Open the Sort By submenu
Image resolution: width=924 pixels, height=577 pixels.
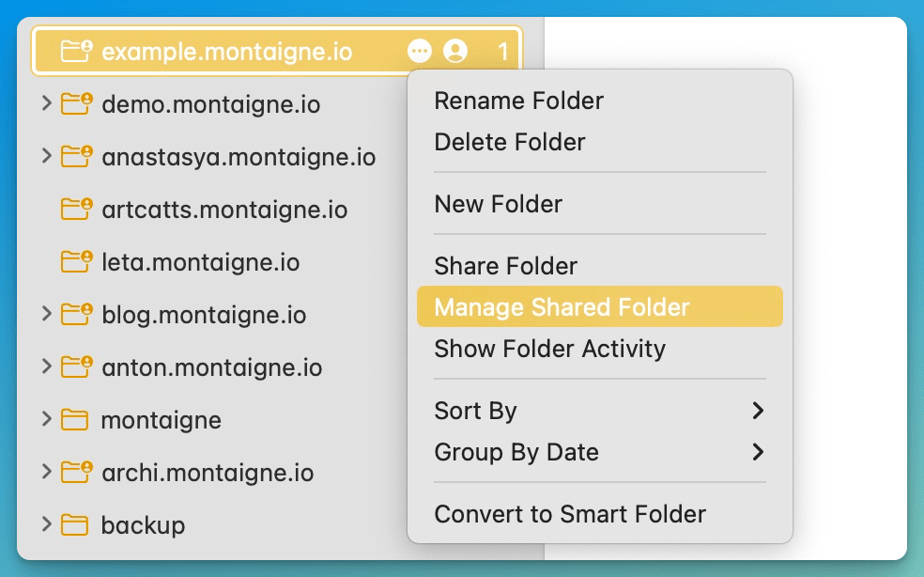point(599,411)
